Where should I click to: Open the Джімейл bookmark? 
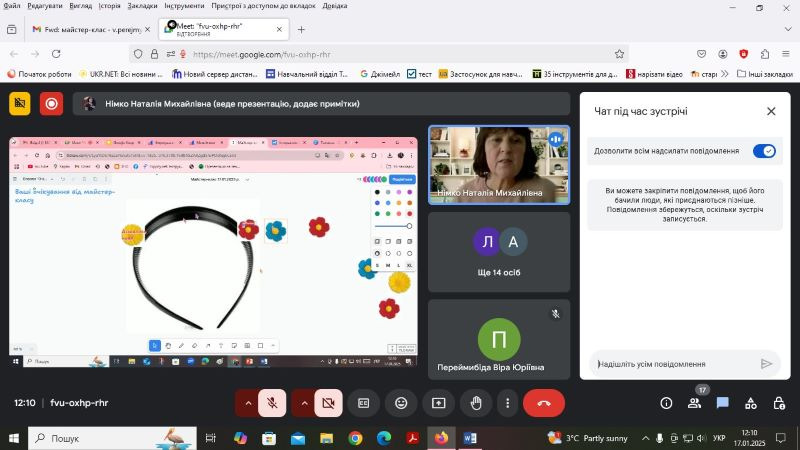380,74
